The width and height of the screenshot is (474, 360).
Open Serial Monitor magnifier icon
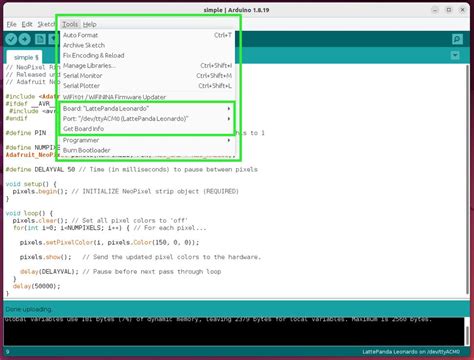coord(457,39)
